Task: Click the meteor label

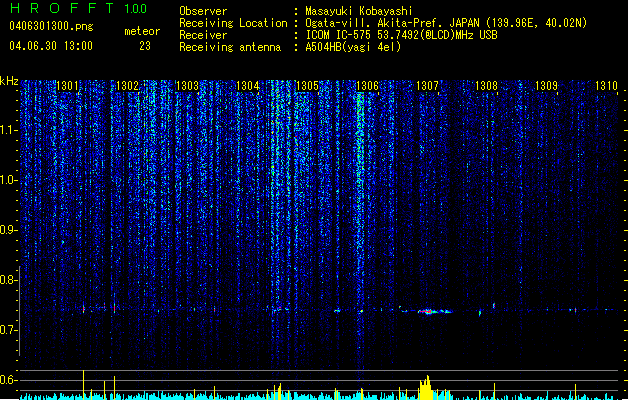Action: (142, 31)
